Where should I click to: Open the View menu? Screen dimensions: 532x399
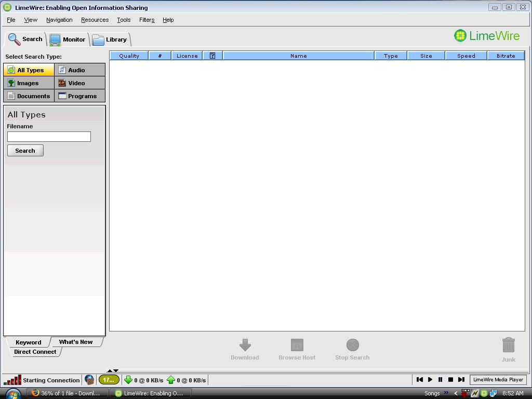(x=31, y=20)
